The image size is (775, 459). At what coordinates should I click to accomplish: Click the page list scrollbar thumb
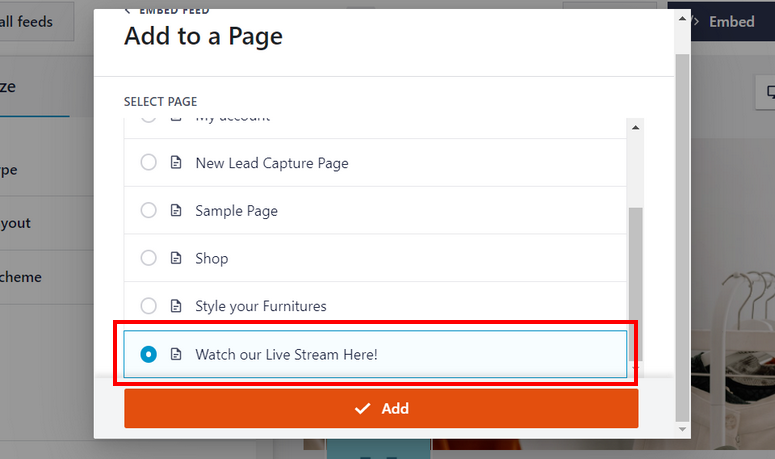point(636,280)
